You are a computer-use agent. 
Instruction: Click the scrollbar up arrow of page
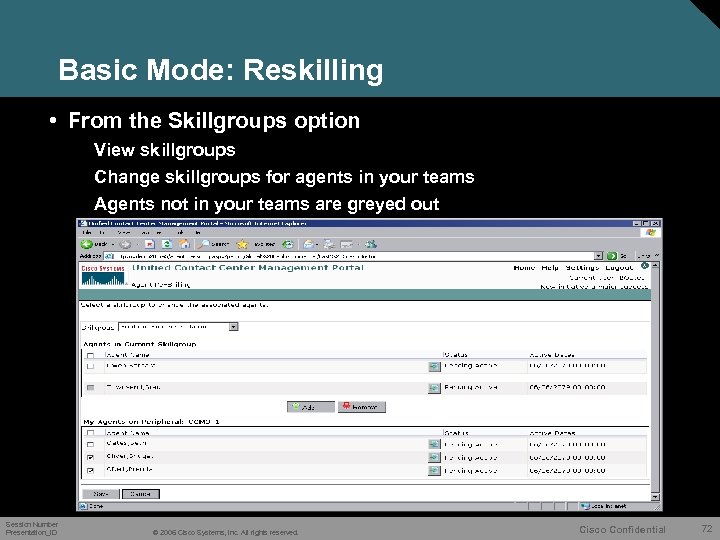click(655, 266)
